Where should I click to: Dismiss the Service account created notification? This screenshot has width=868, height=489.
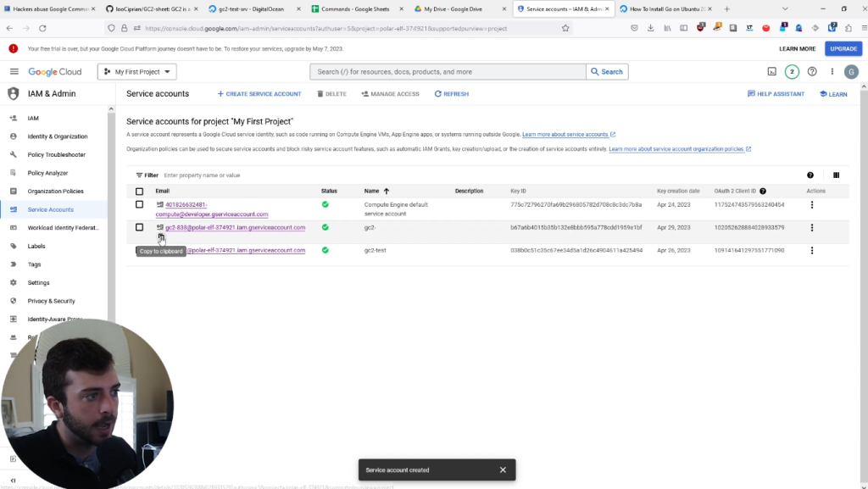503,470
